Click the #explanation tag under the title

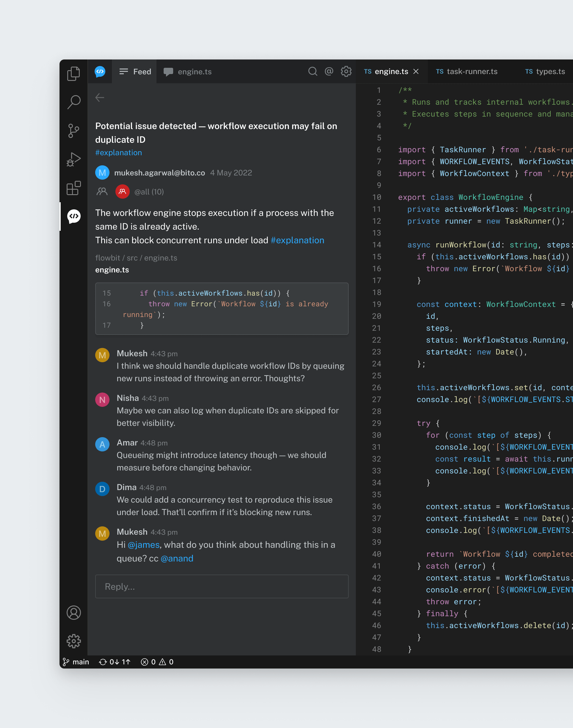coord(118,153)
